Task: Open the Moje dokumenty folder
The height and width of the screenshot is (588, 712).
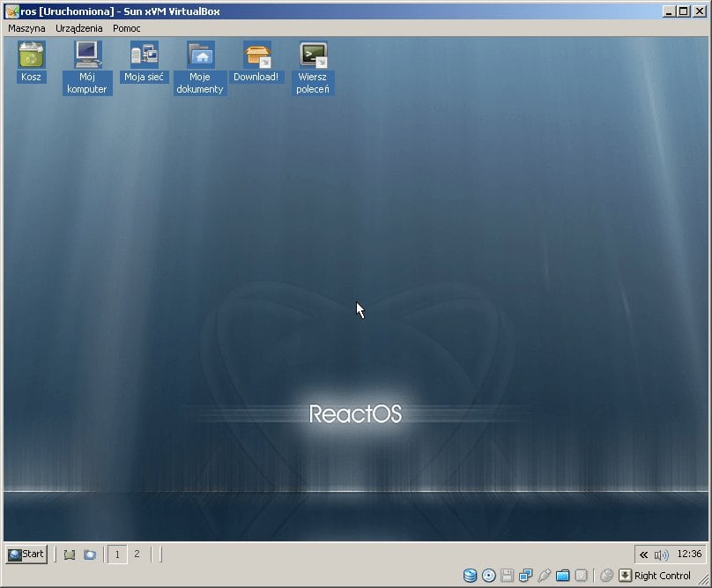Action: 199,55
